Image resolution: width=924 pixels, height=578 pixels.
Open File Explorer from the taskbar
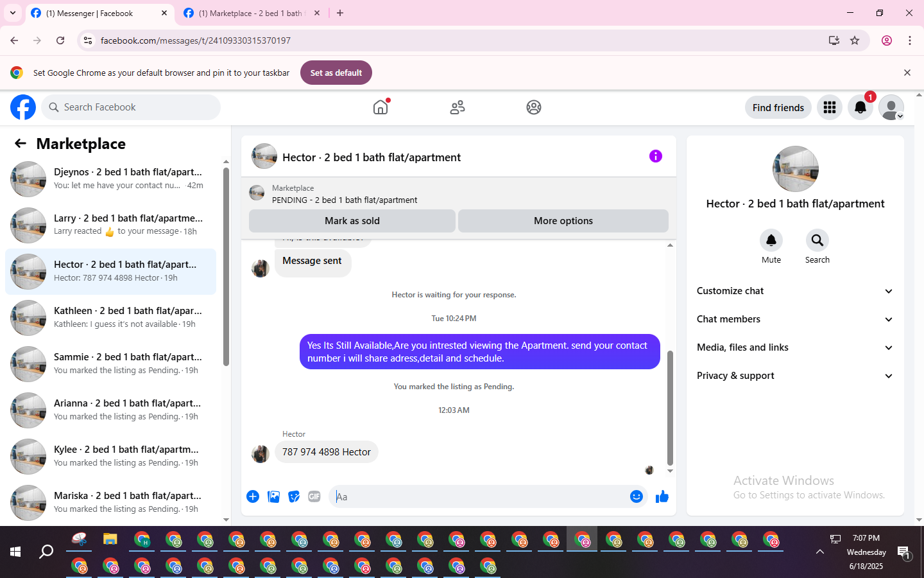110,539
